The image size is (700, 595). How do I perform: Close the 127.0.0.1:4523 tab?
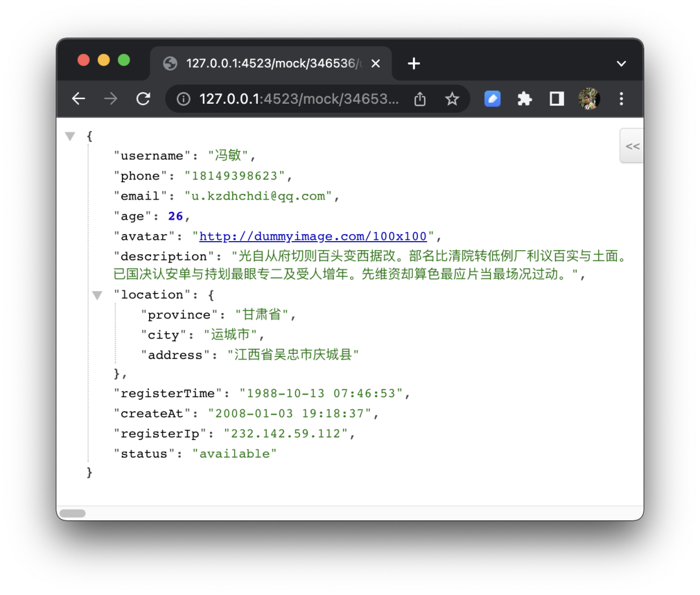376,64
